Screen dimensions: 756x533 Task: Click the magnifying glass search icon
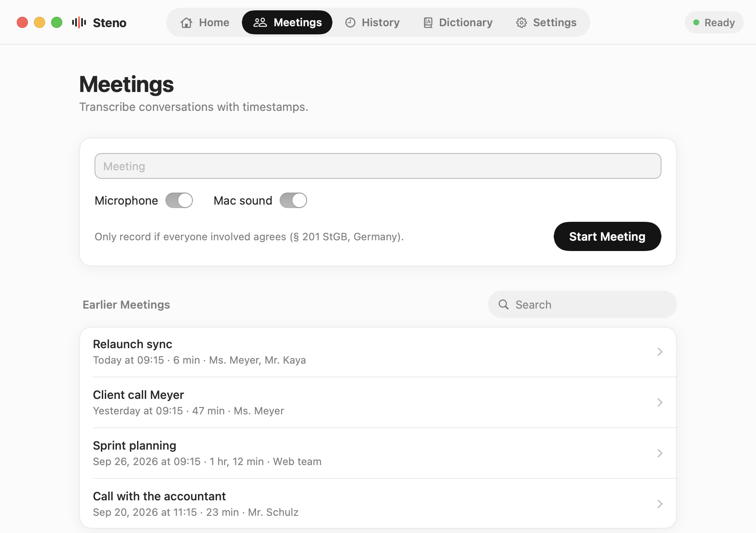pyautogui.click(x=503, y=305)
